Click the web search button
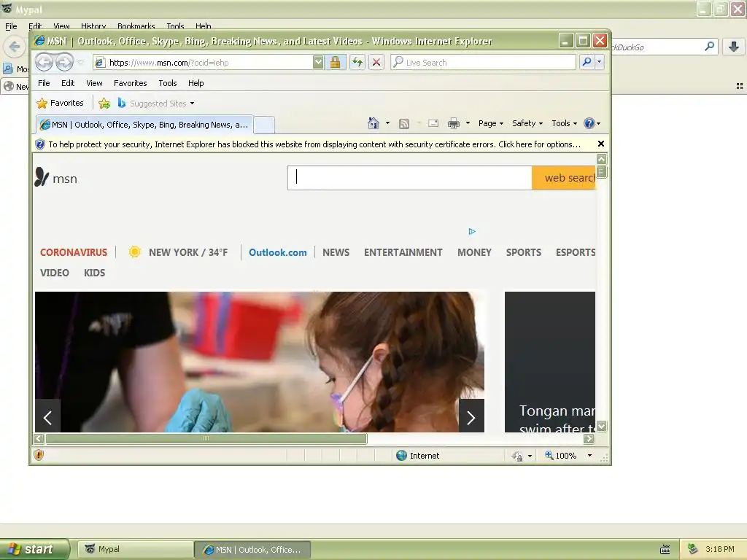Viewport: 747px width, 560px height. tap(564, 178)
